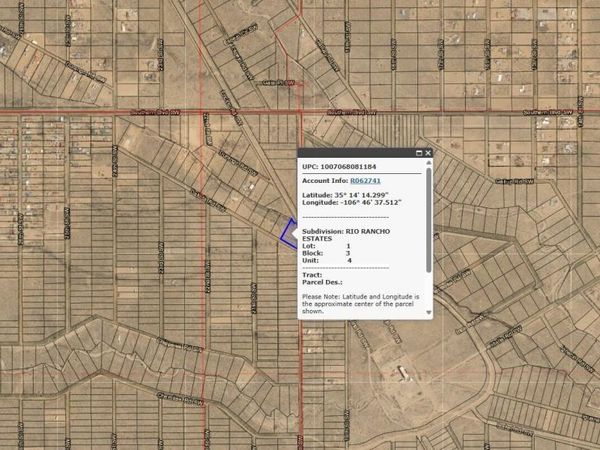Click the popup vertical scrollbar thumb
The image size is (600, 450).
pyautogui.click(x=429, y=220)
